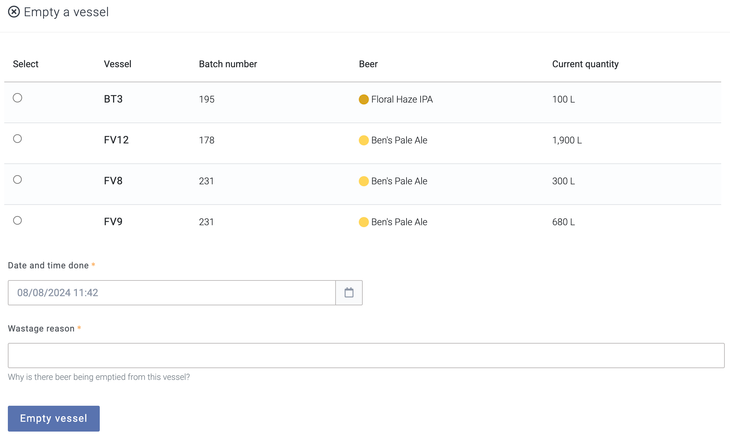Focus the Date and time done field
The width and height of the screenshot is (730, 436).
[172, 293]
